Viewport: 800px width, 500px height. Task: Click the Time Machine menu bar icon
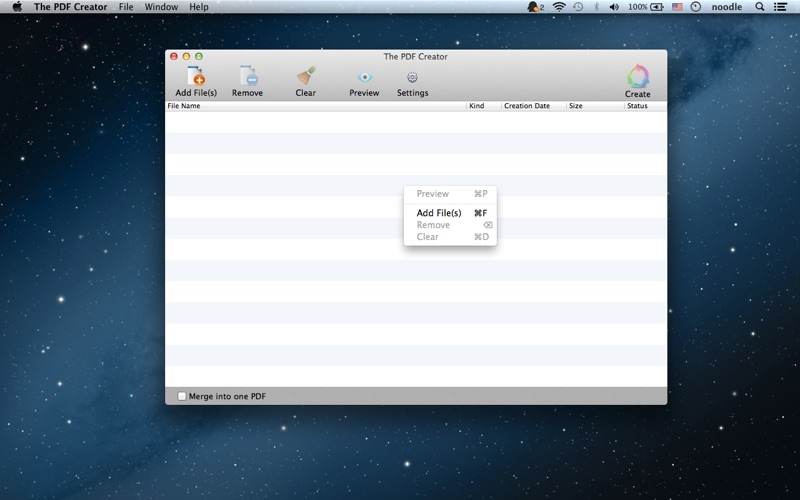[578, 7]
